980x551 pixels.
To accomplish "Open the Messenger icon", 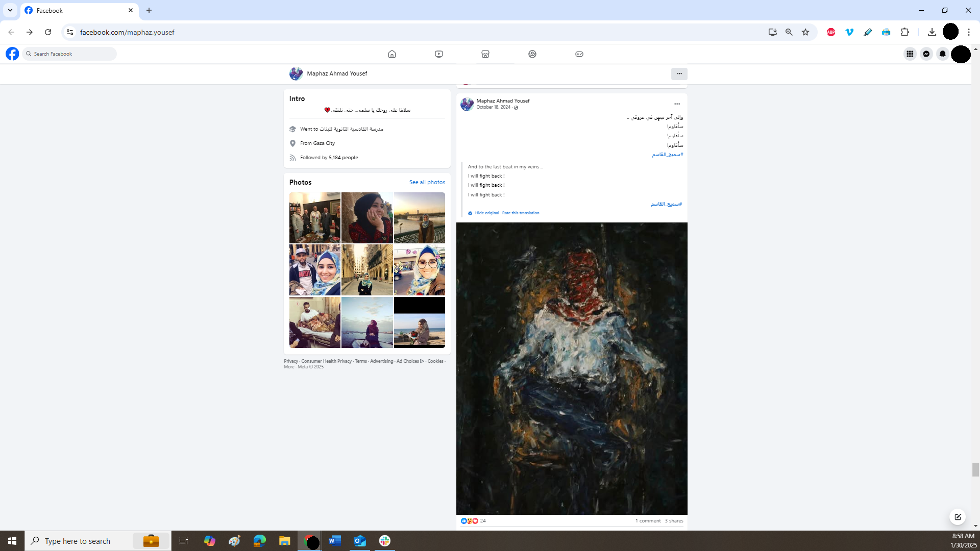I will (x=926, y=54).
